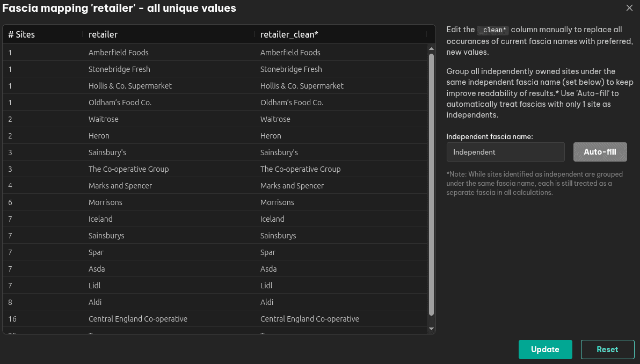The width and height of the screenshot is (640, 364).
Task: Click retailer column cell 'Aldi'
Action: [169, 302]
